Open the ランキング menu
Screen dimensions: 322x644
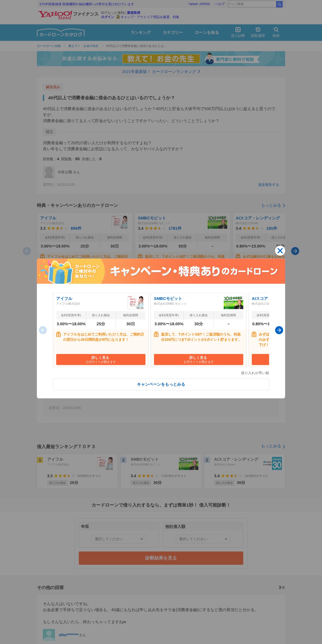141,33
